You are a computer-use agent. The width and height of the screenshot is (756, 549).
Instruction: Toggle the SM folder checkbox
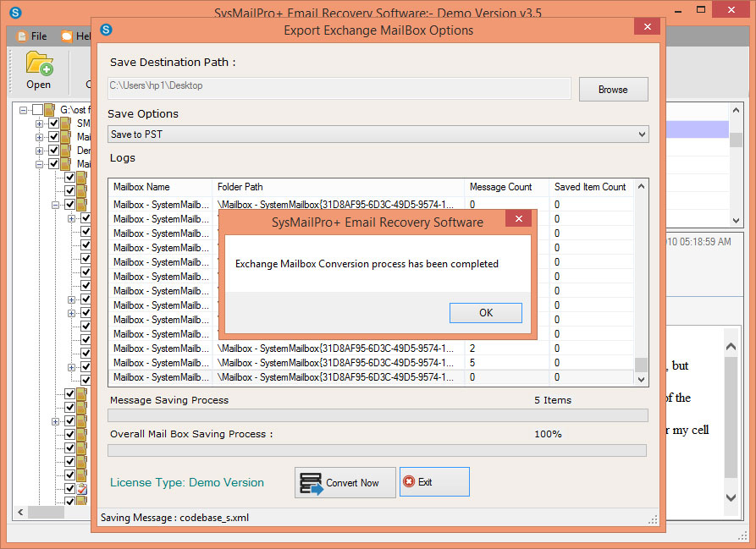53,124
